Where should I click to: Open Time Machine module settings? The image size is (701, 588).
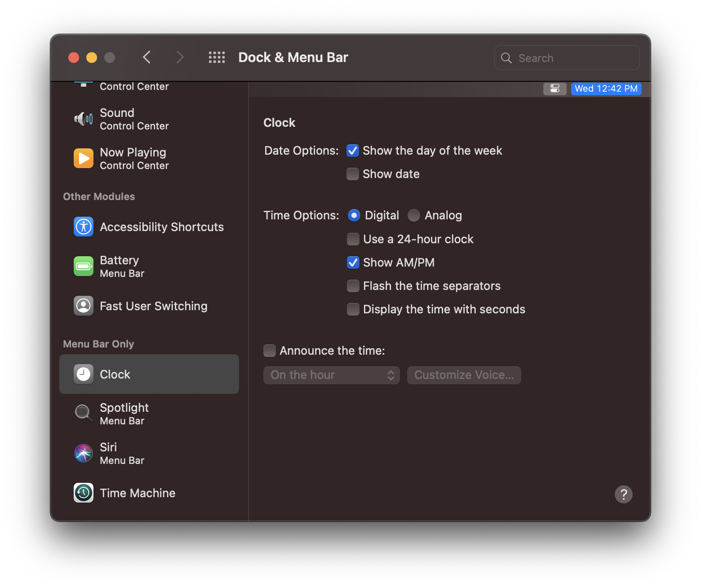click(149, 493)
